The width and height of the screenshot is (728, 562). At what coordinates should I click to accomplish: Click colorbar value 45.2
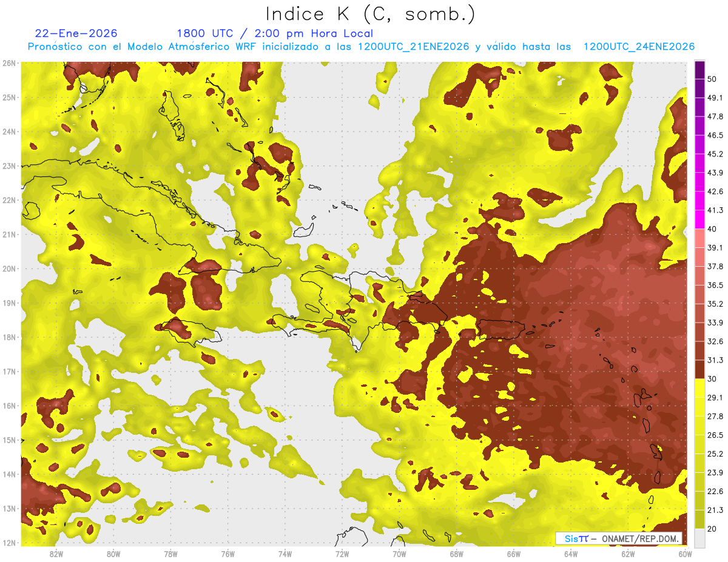click(715, 154)
